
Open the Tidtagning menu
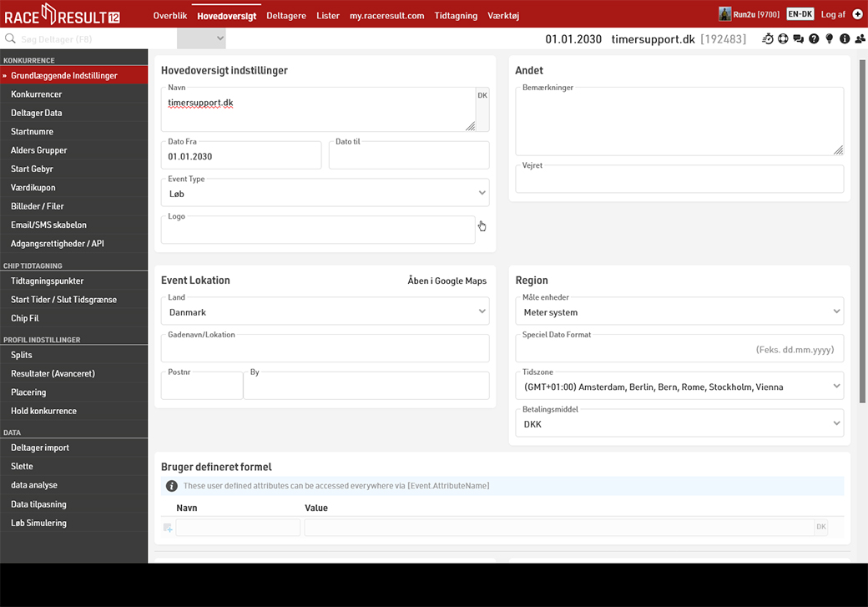pyautogui.click(x=456, y=15)
